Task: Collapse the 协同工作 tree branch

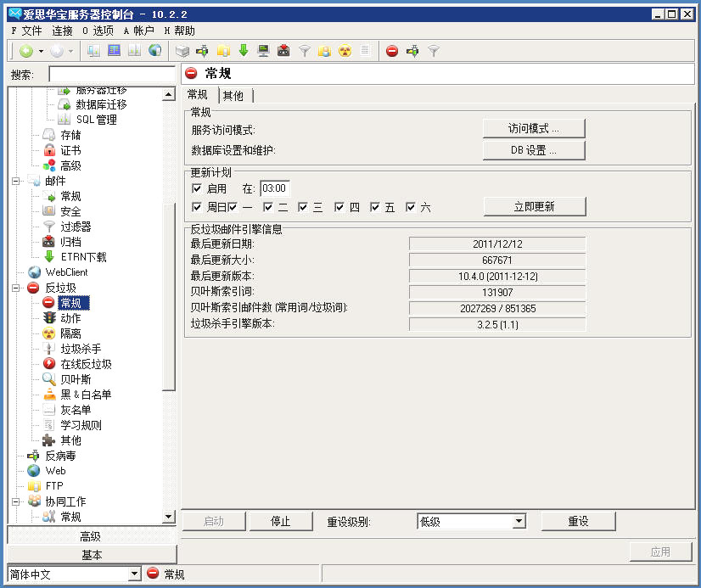Action: 16,501
